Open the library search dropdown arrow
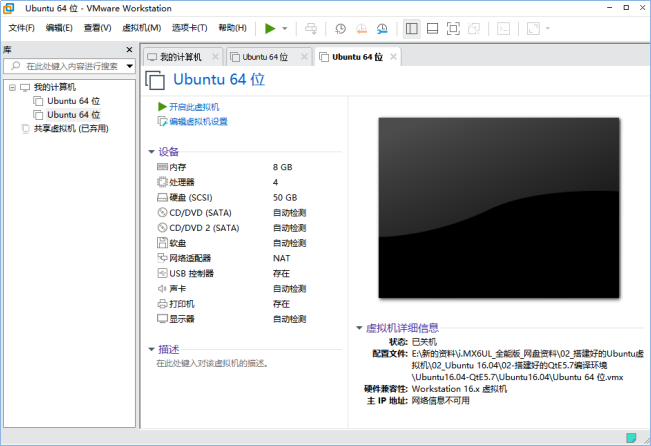 pyautogui.click(x=130, y=66)
